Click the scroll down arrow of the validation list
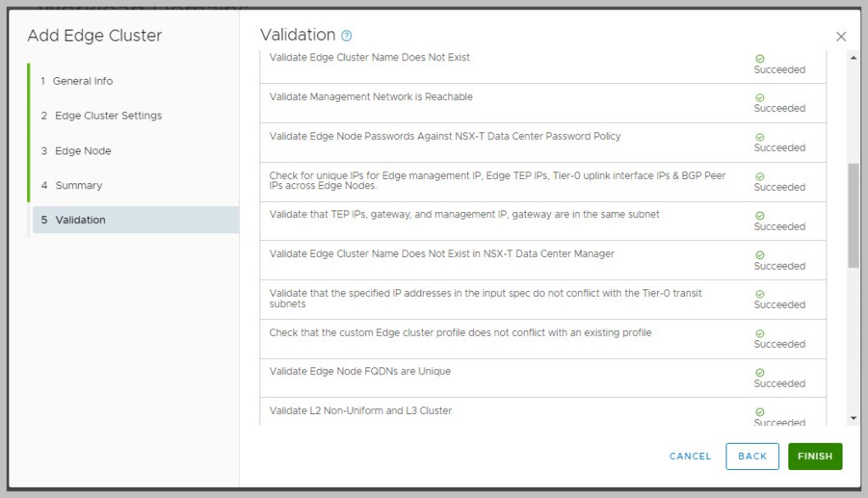The width and height of the screenshot is (868, 498). [x=853, y=418]
